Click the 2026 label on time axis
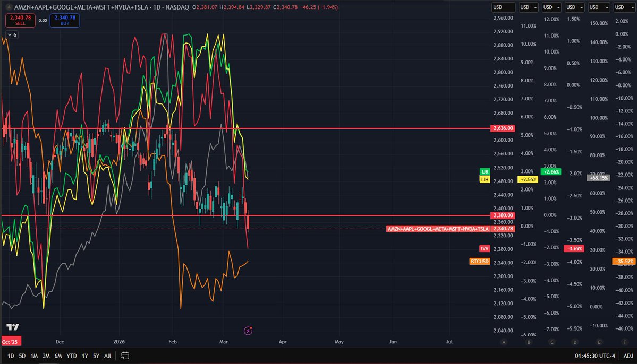 coord(119,342)
